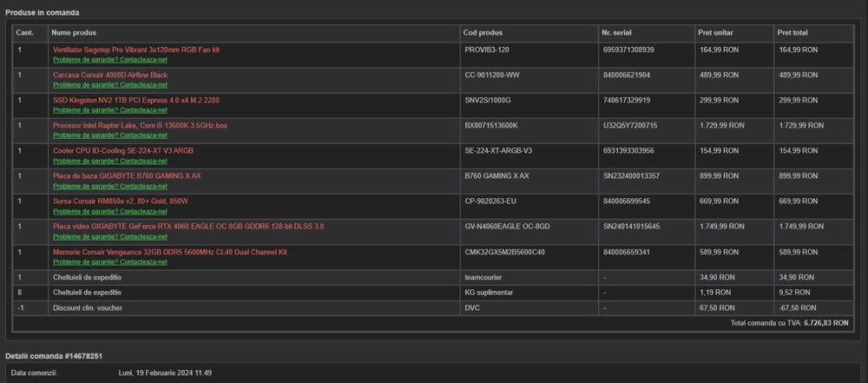Select the Cod produs column header
Image resolution: width=868 pixels, height=383 pixels.
tap(483, 33)
